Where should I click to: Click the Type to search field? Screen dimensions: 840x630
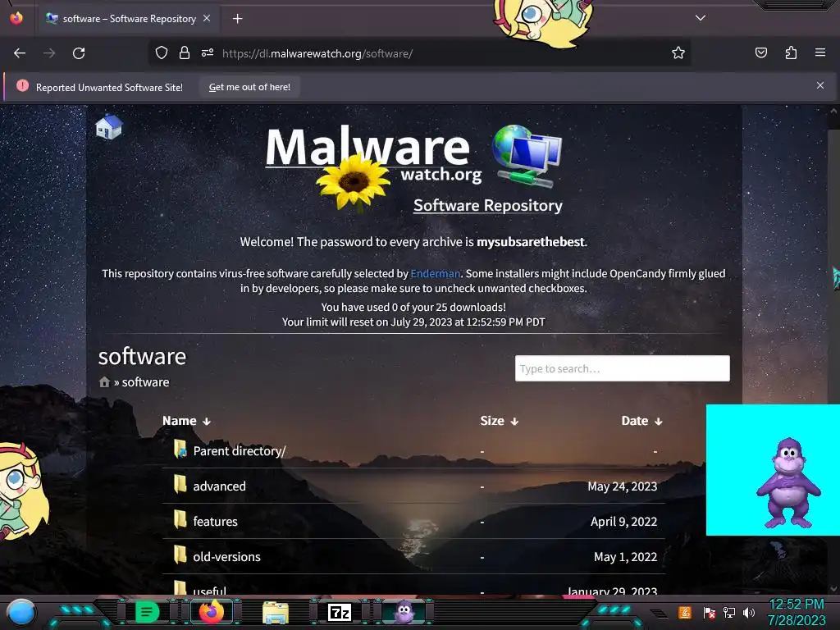pos(622,368)
